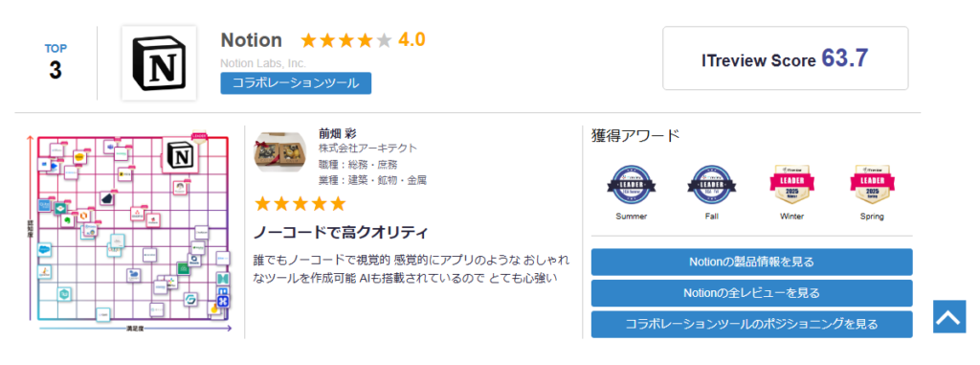
Task: Select the Salesforce cloud icon in the grid
Action: click(44, 250)
